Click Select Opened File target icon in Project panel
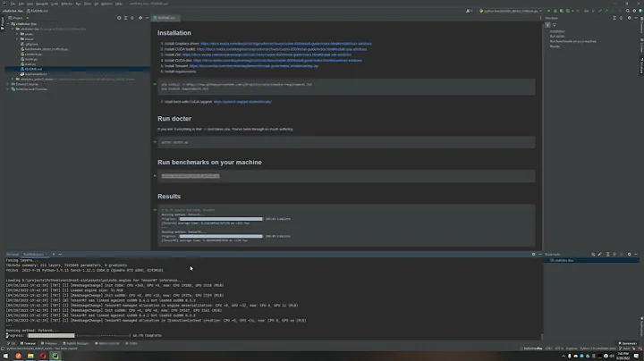644x361 pixels. tap(119, 18)
